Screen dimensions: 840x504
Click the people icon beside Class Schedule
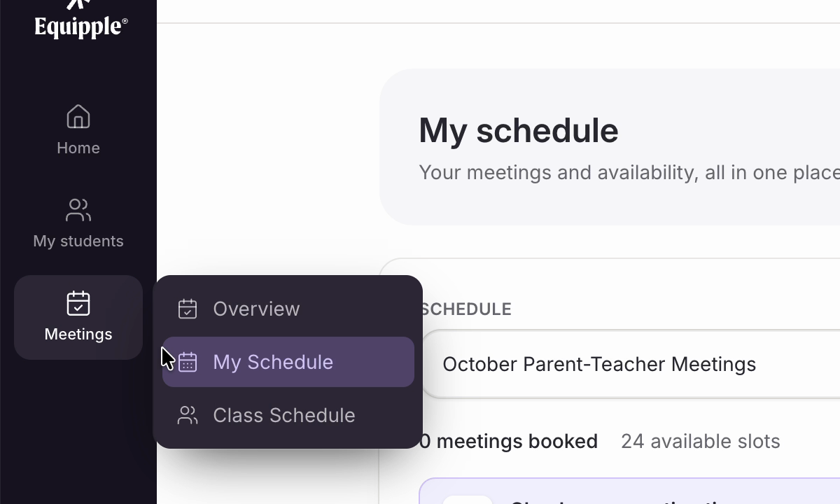(x=188, y=415)
